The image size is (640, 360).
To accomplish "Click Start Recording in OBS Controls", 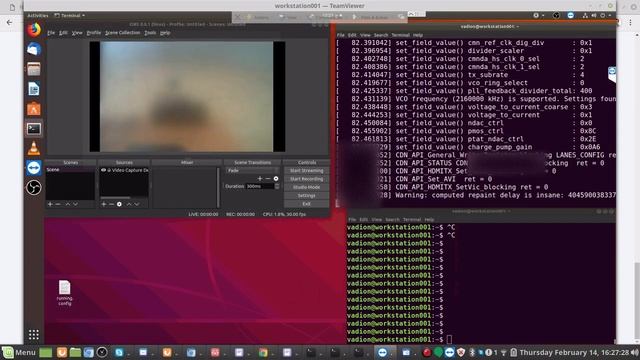I will point(307,179).
